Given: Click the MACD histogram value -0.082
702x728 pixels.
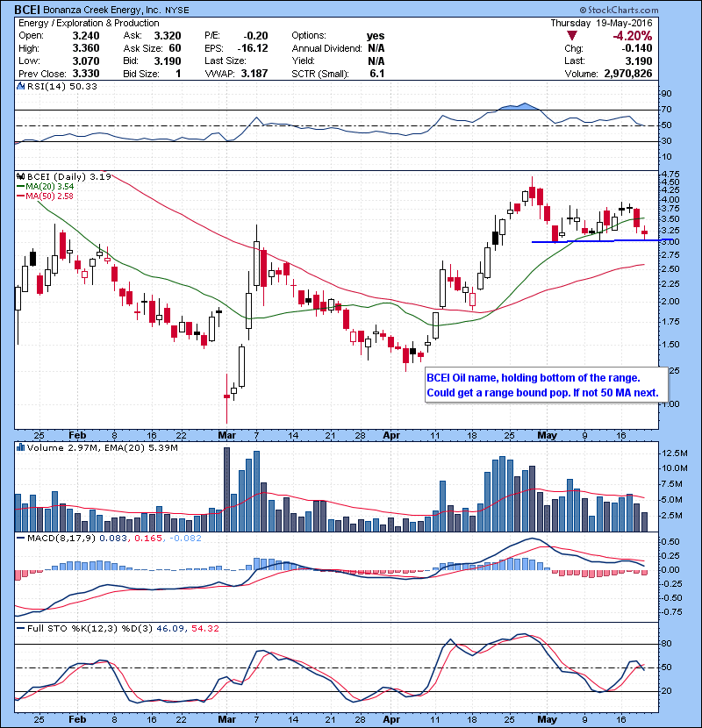Looking at the screenshot, I should [185, 539].
